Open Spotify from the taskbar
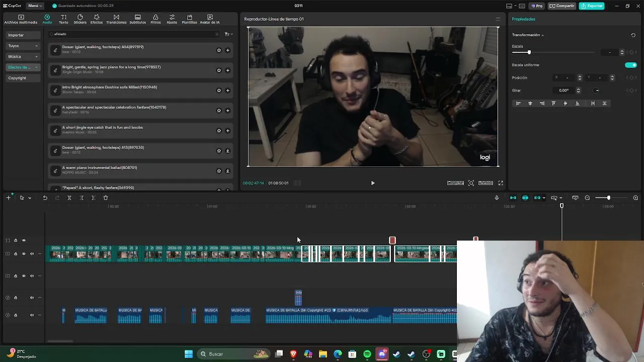Viewport: 644px width, 362px height. click(367, 354)
